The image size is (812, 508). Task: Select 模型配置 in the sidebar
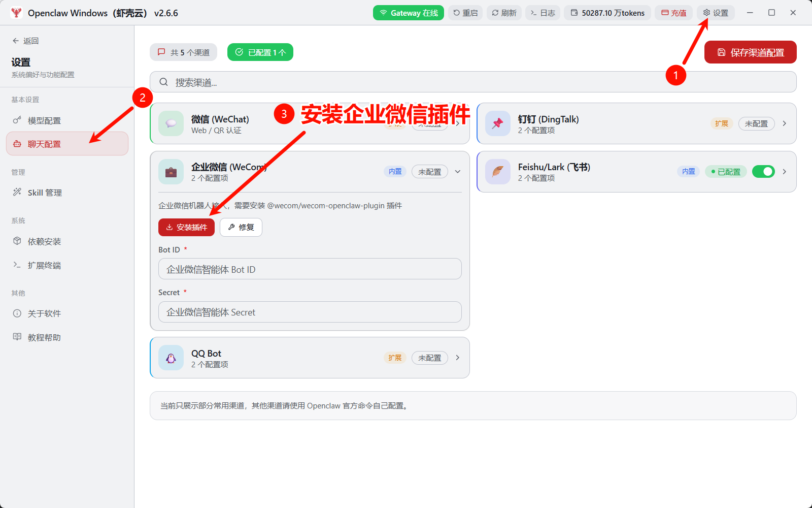(67, 120)
